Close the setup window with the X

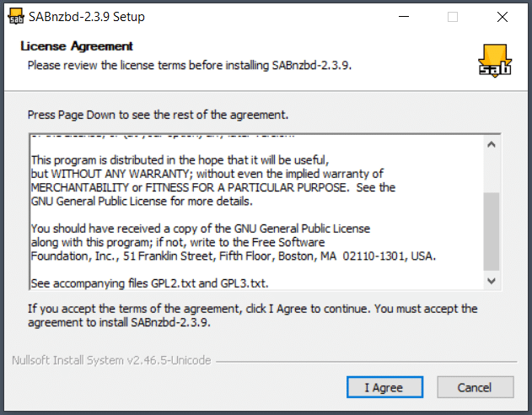(x=502, y=17)
